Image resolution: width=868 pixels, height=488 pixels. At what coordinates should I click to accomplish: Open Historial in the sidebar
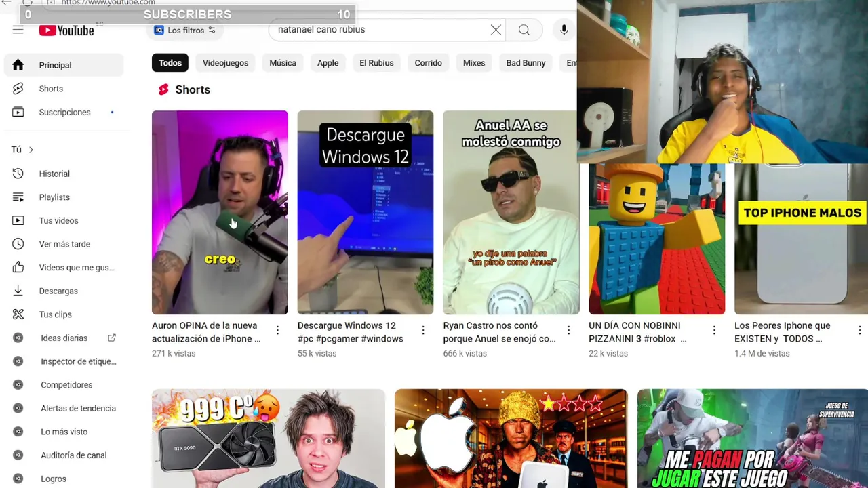pos(64,174)
